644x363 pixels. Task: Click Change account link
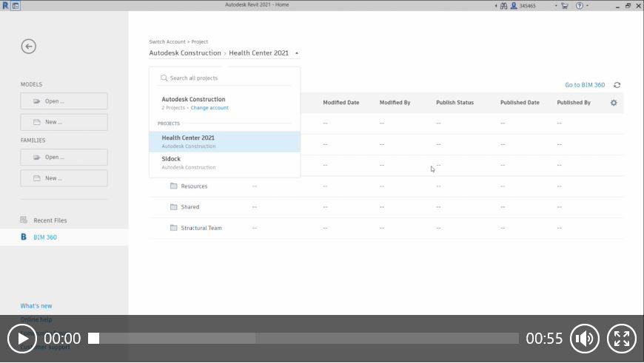(209, 108)
